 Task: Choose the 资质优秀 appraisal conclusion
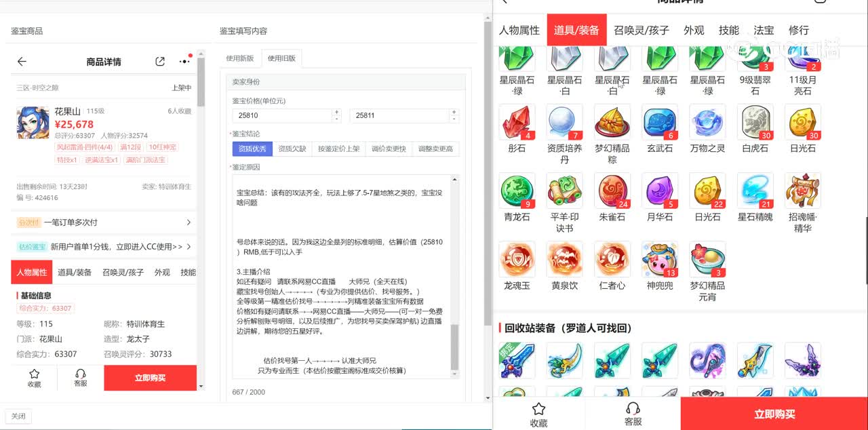coord(252,149)
